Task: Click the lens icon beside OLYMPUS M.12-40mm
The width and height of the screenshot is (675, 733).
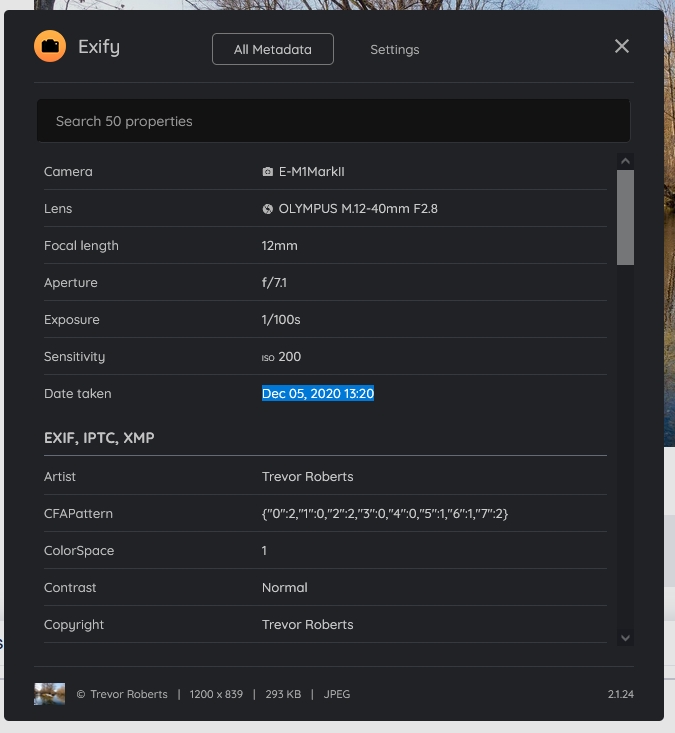Action: [x=268, y=209]
